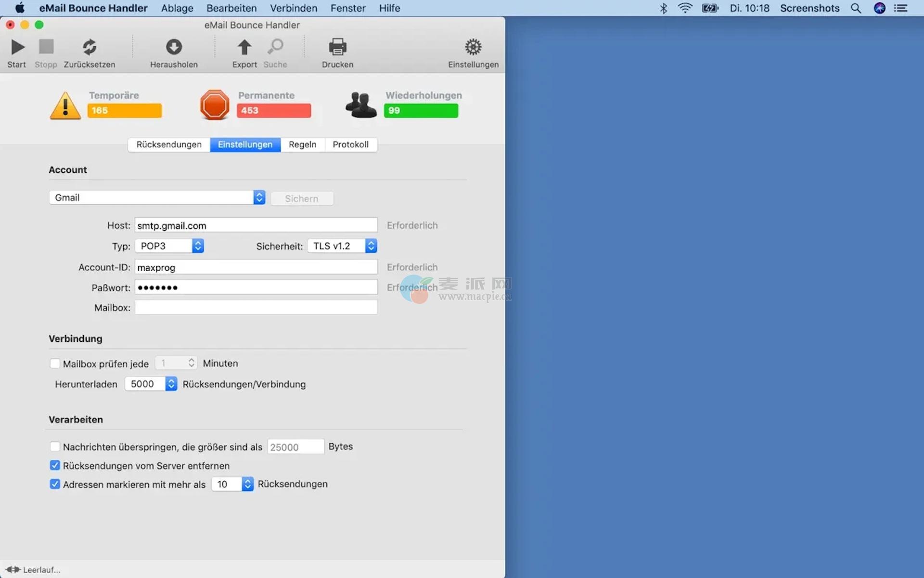Click the Stopp square icon
Image resolution: width=924 pixels, height=578 pixels.
[46, 47]
